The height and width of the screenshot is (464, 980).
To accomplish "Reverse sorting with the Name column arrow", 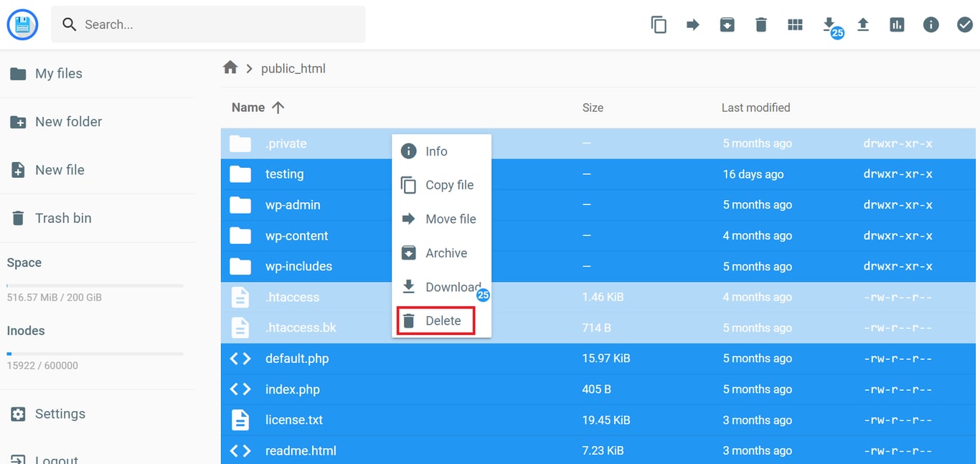I will [x=280, y=107].
